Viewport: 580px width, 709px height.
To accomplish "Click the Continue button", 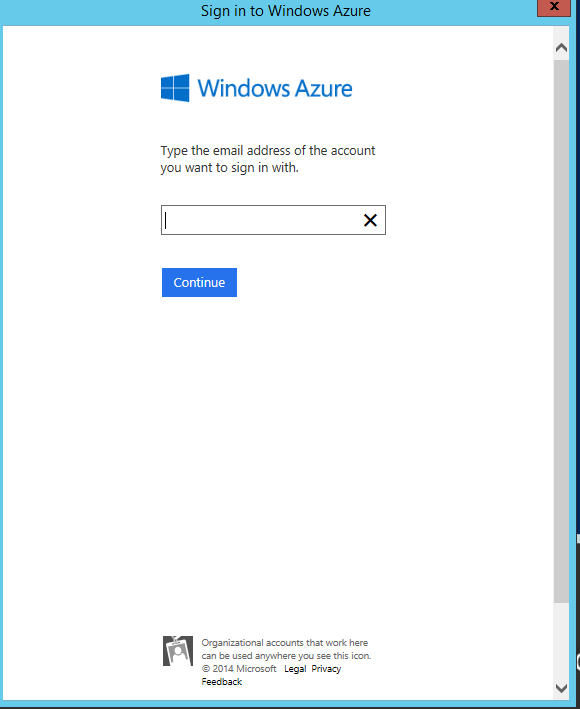I will click(199, 283).
